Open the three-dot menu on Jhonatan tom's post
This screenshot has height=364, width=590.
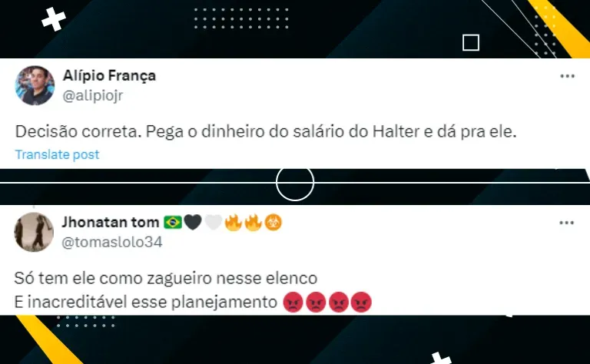pyautogui.click(x=566, y=223)
